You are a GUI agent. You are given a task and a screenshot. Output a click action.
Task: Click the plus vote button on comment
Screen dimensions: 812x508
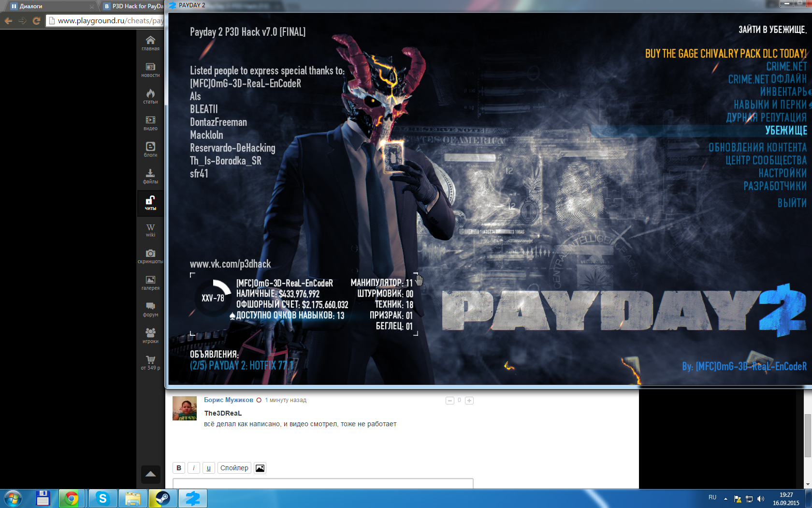(x=469, y=401)
